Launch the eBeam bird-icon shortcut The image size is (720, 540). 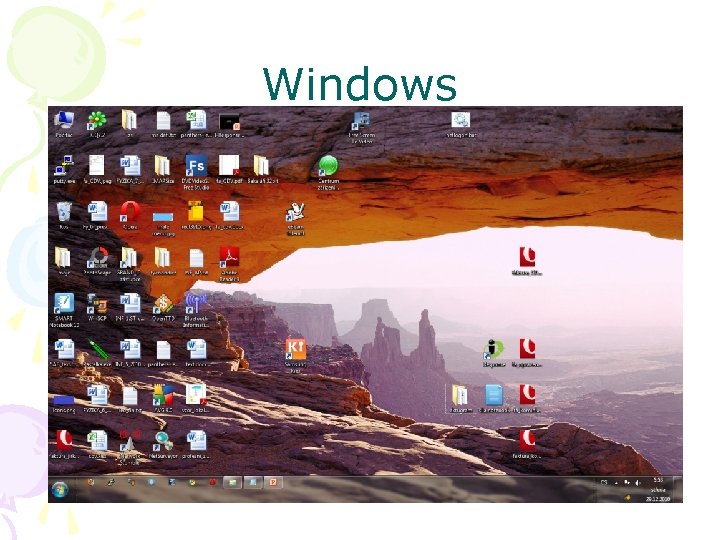(x=295, y=219)
